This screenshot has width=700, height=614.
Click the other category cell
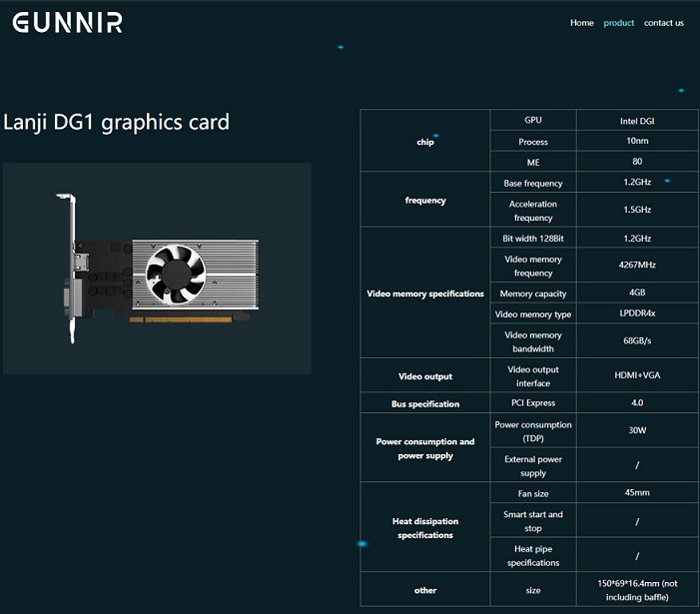coord(425,590)
